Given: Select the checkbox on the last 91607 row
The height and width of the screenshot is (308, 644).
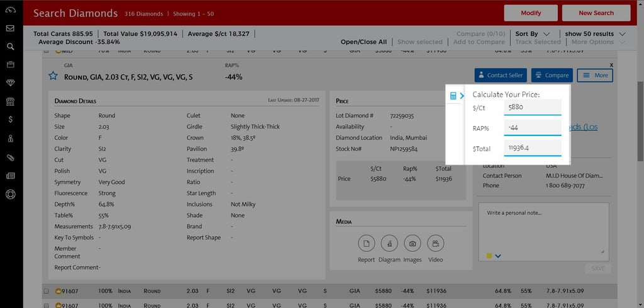Looking at the screenshot, I should [46, 305].
